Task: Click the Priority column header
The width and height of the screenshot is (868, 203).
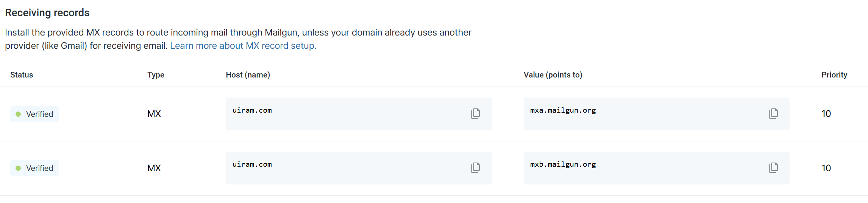Action: (834, 75)
